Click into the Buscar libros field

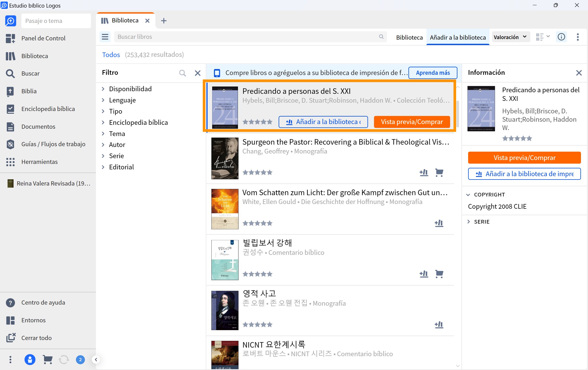[x=250, y=37]
